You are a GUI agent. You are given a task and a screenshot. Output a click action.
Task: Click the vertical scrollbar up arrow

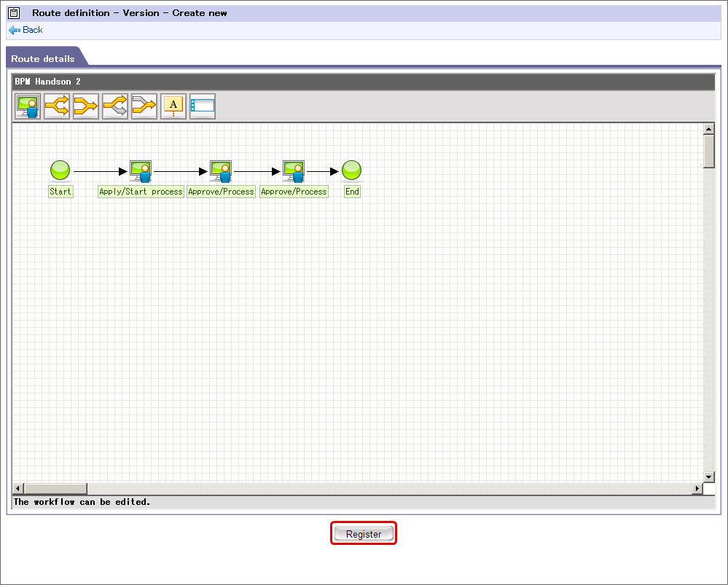(x=708, y=129)
